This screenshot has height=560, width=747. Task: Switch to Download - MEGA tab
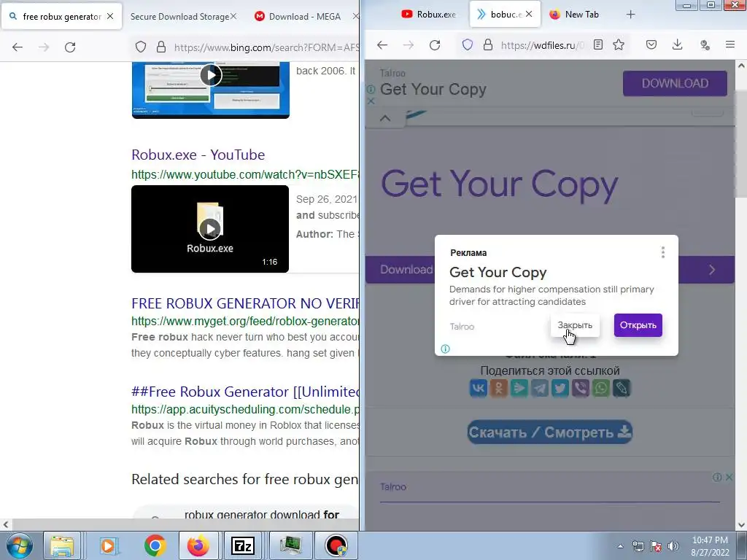pyautogui.click(x=305, y=16)
